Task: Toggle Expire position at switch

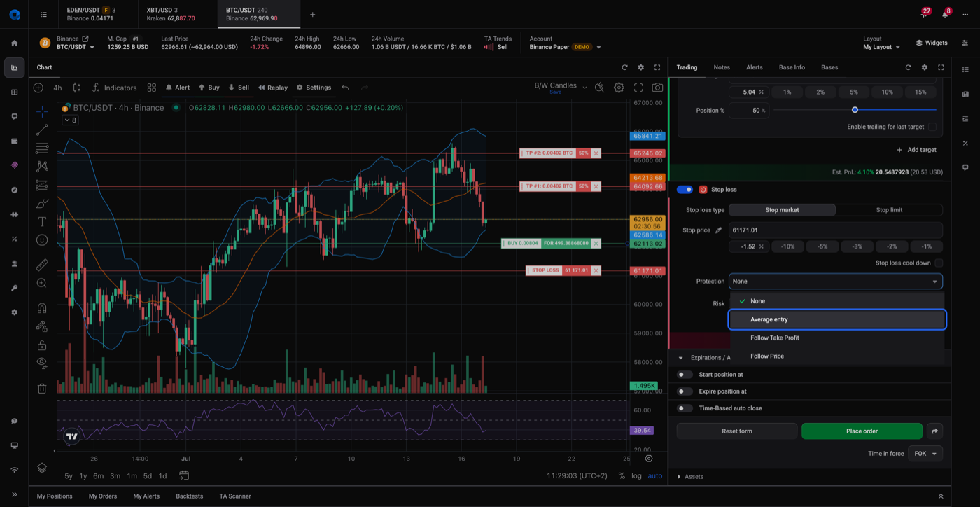Action: (x=685, y=391)
